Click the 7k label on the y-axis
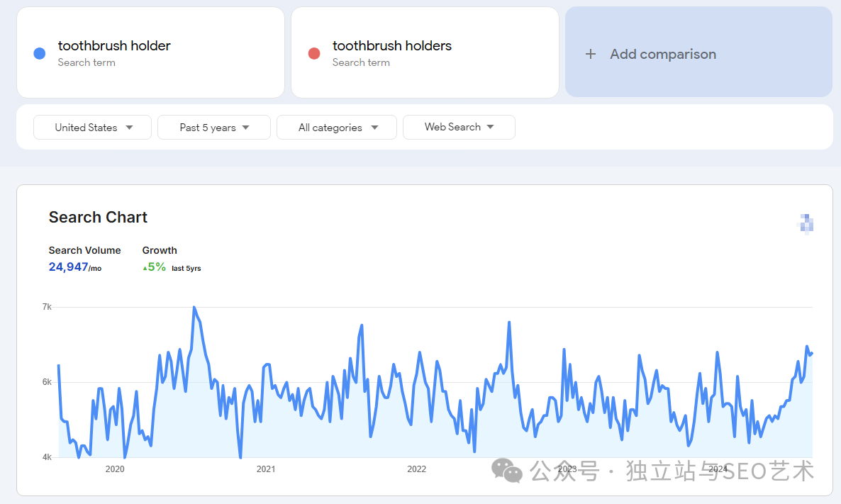This screenshot has width=841, height=504. coord(47,307)
